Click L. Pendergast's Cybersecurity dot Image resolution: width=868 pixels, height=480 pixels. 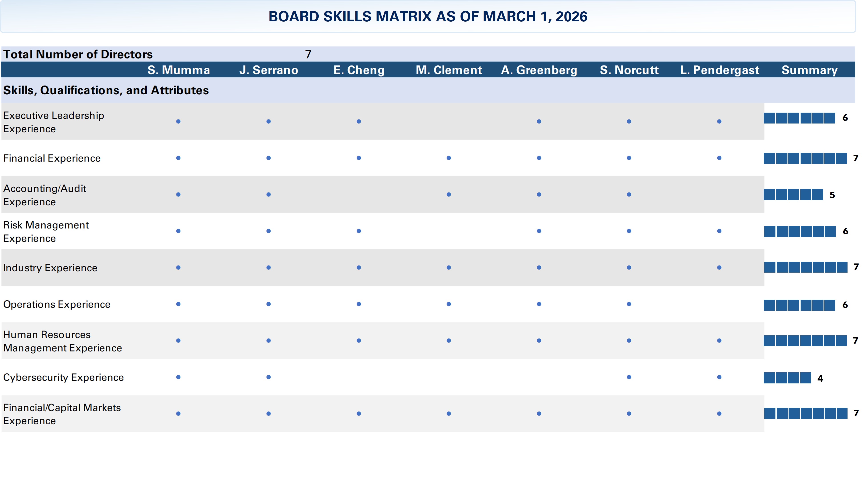point(719,377)
